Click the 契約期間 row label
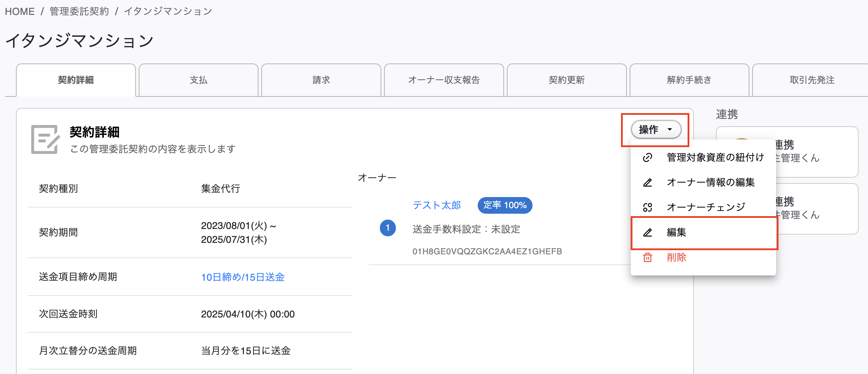Viewport: 868px width, 374px height. tap(58, 232)
